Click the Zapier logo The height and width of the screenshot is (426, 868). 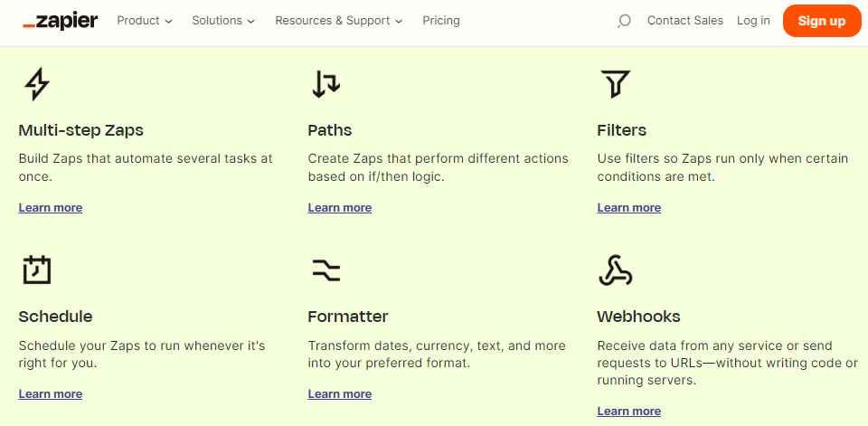61,21
